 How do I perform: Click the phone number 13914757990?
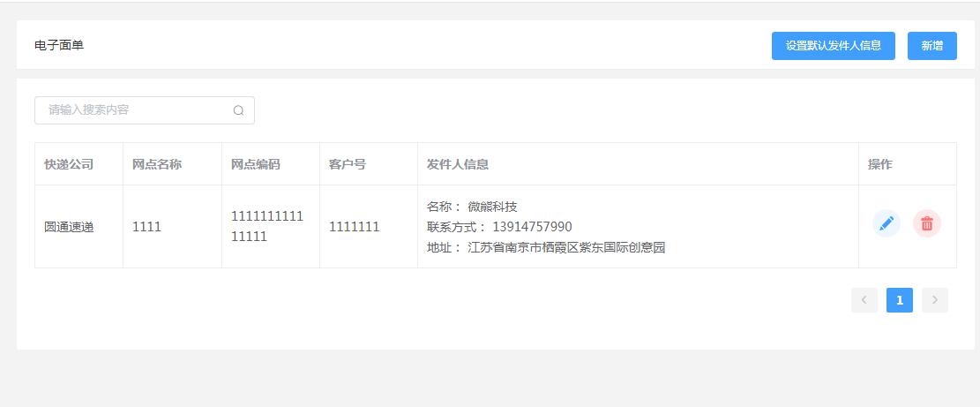[x=532, y=227]
